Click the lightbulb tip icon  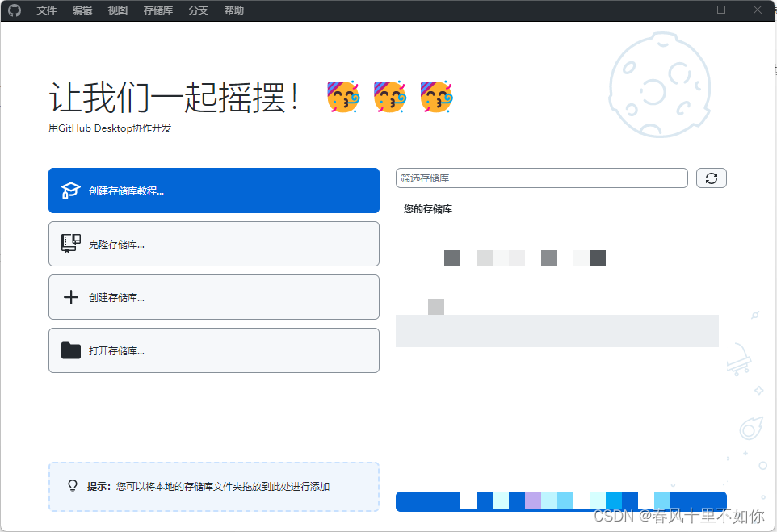[x=73, y=487]
